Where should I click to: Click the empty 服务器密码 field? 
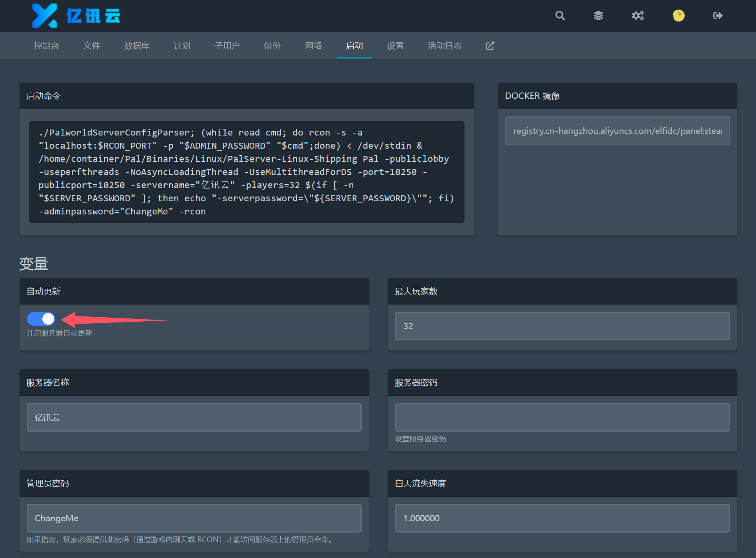point(562,417)
